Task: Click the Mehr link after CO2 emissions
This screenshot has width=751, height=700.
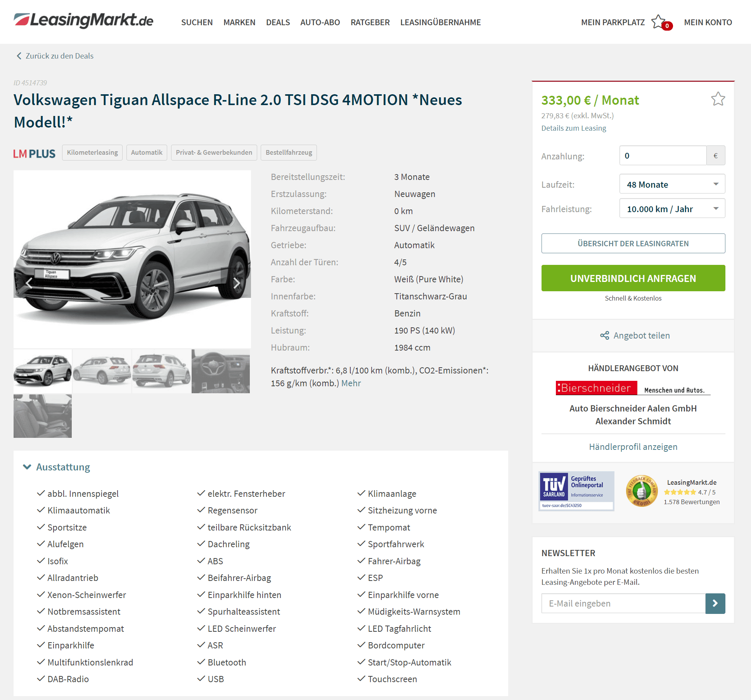Action: (351, 383)
